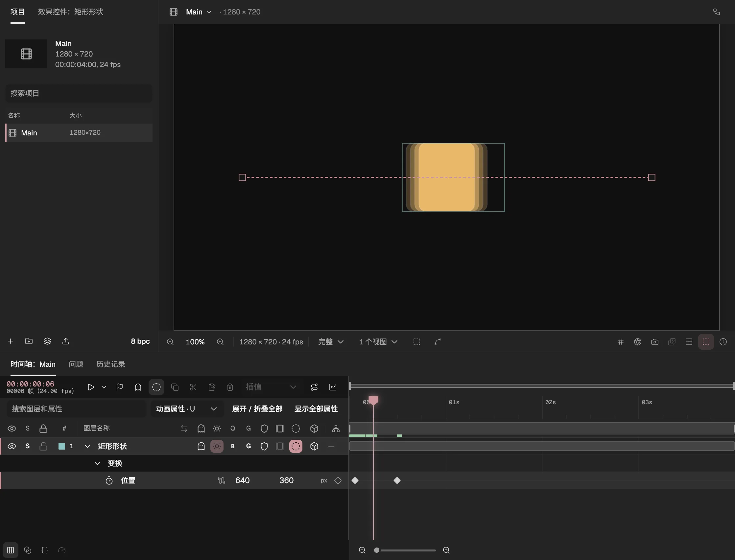Toggle the grid hash icon under viewer
Viewport: 735px width, 560px height.
(620, 342)
